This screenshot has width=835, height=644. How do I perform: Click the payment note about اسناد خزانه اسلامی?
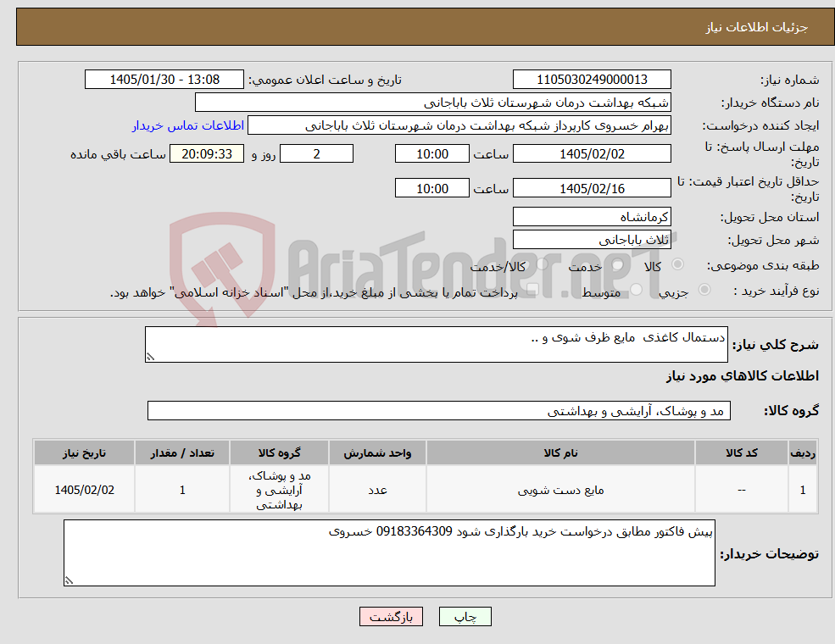click(x=314, y=292)
